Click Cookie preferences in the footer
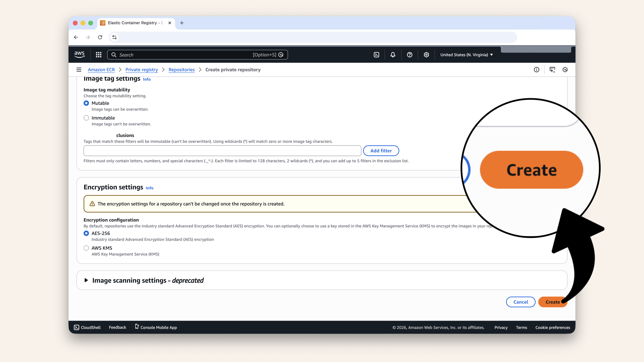 click(x=552, y=327)
